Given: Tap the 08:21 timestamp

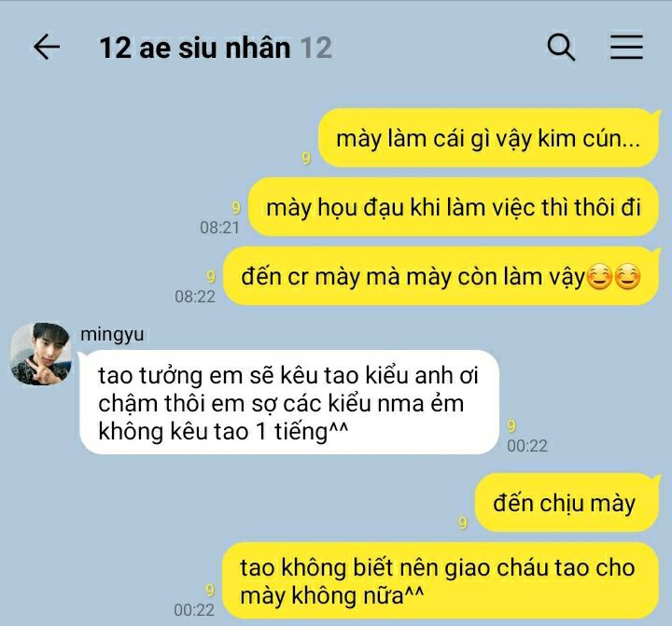Looking at the screenshot, I should pos(219,228).
